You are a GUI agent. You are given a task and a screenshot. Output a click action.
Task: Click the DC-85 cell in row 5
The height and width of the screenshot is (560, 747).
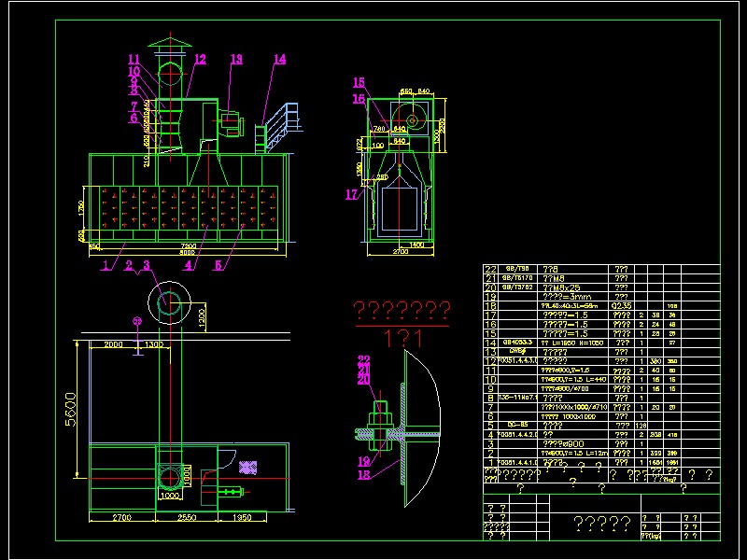pyautogui.click(x=517, y=426)
